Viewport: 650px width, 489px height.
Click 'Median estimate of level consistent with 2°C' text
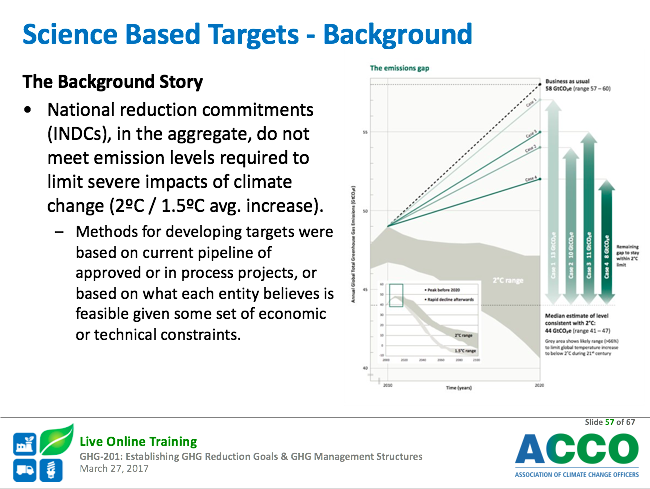[576, 319]
